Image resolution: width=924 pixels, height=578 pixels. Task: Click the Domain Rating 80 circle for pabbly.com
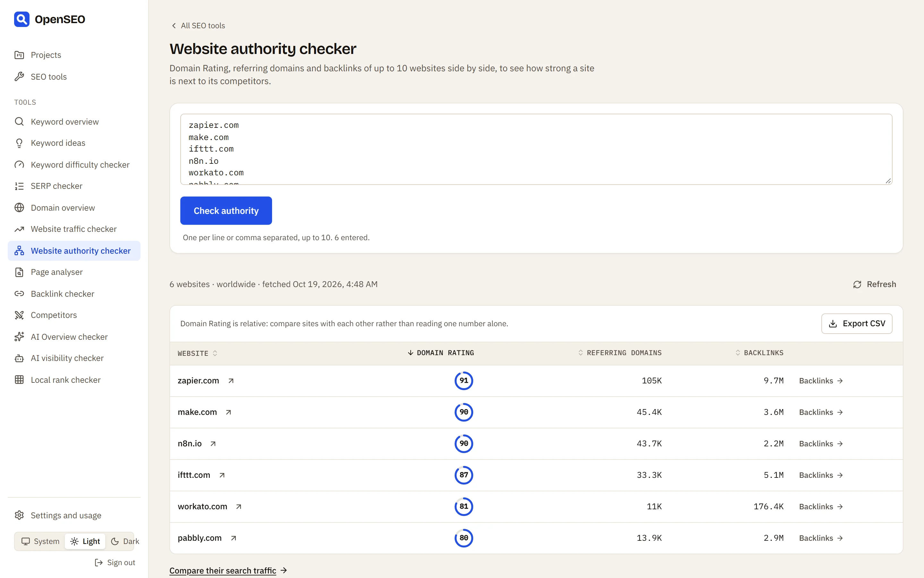(464, 538)
